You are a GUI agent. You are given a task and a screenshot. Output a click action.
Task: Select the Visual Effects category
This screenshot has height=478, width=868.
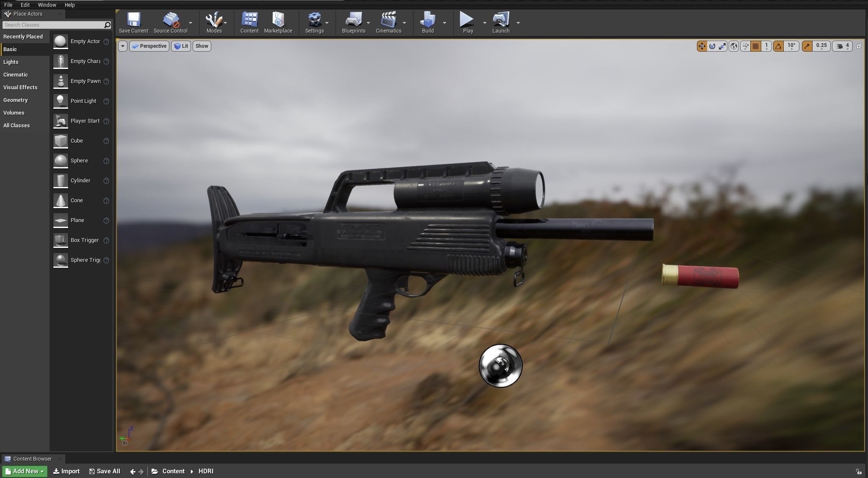(20, 88)
